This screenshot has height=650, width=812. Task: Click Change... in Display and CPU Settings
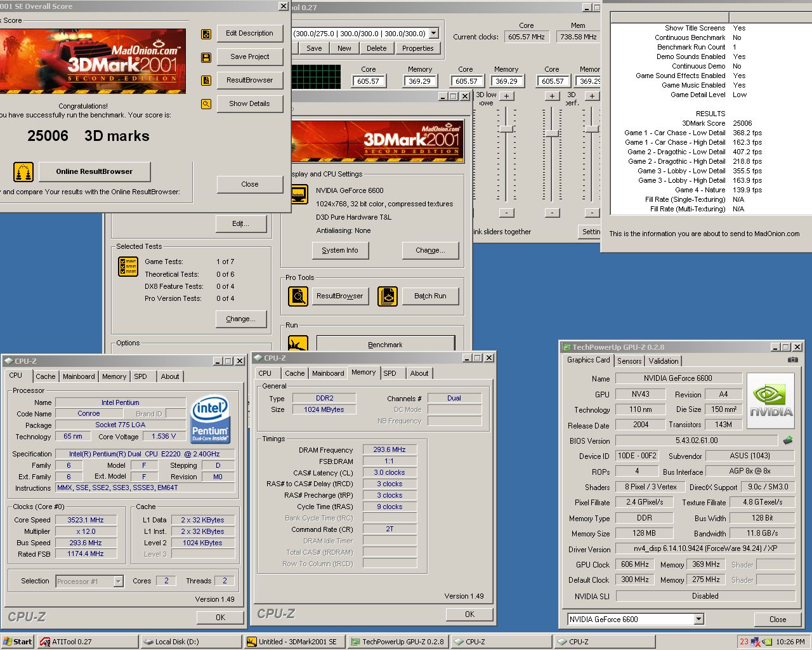430,250
